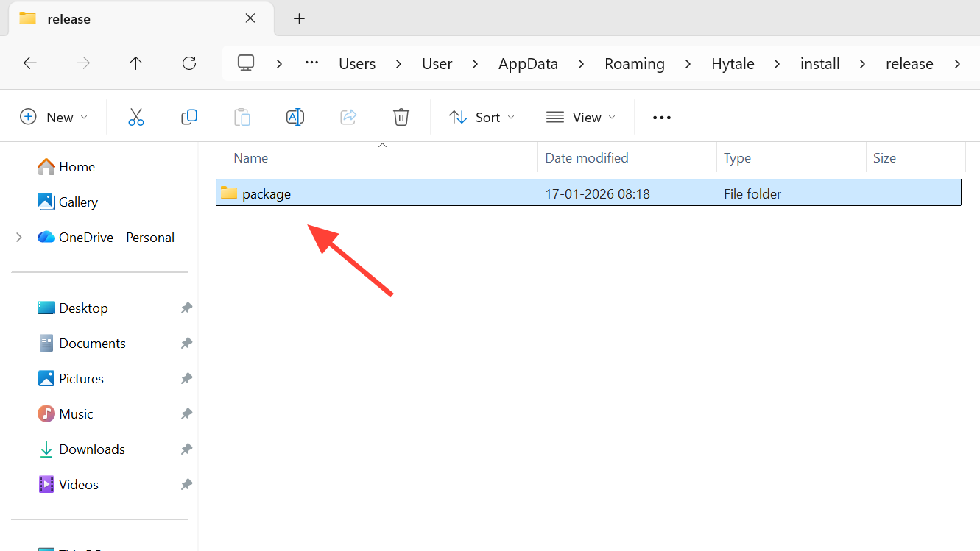The width and height of the screenshot is (980, 551).
Task: Open the View layout dropdown
Action: 581,117
